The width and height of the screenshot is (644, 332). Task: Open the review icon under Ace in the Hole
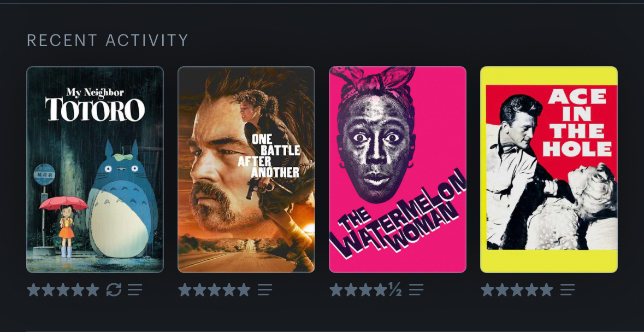(568, 290)
